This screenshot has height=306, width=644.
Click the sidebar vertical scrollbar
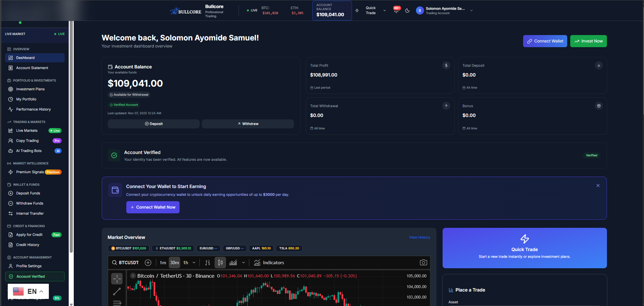click(71, 135)
